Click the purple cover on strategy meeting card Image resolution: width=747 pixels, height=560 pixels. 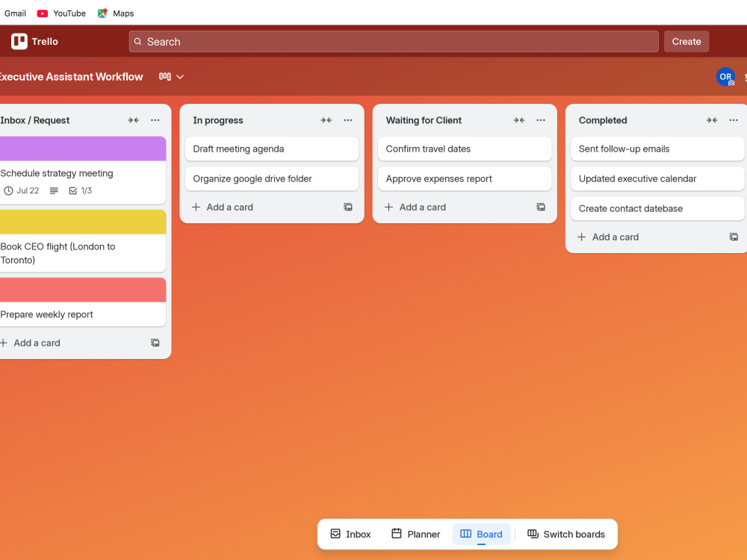pos(82,149)
